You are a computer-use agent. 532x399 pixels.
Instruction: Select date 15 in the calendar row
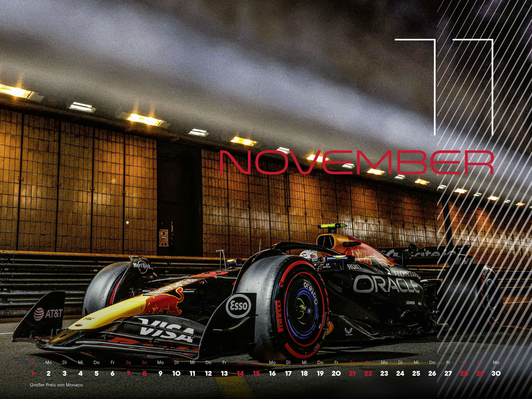click(256, 374)
